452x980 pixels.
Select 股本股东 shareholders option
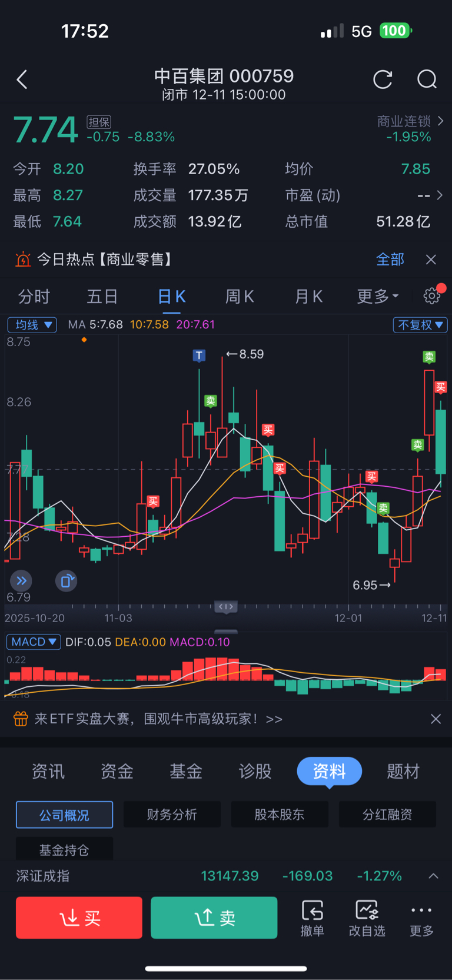pos(280,815)
